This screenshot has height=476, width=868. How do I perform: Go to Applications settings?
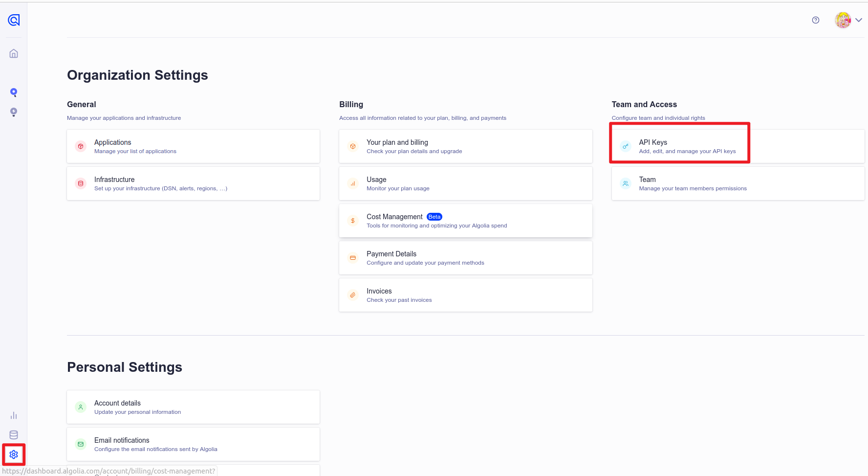(x=193, y=146)
